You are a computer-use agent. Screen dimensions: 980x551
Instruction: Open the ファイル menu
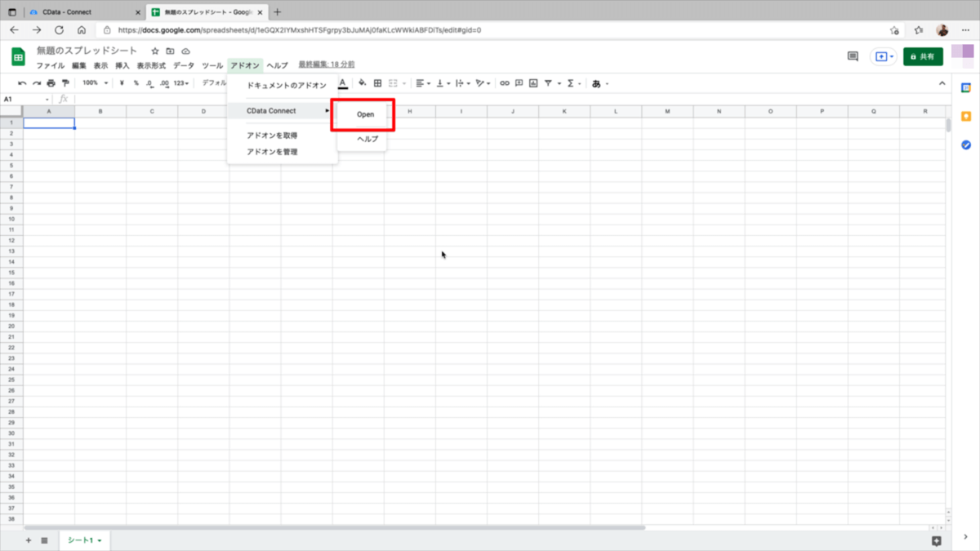pyautogui.click(x=51, y=65)
